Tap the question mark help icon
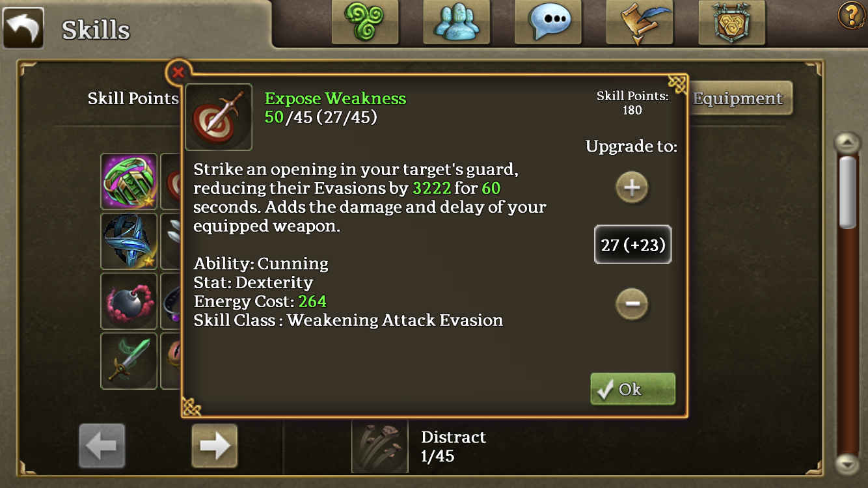Image resolution: width=868 pixels, height=488 pixels. point(851,15)
